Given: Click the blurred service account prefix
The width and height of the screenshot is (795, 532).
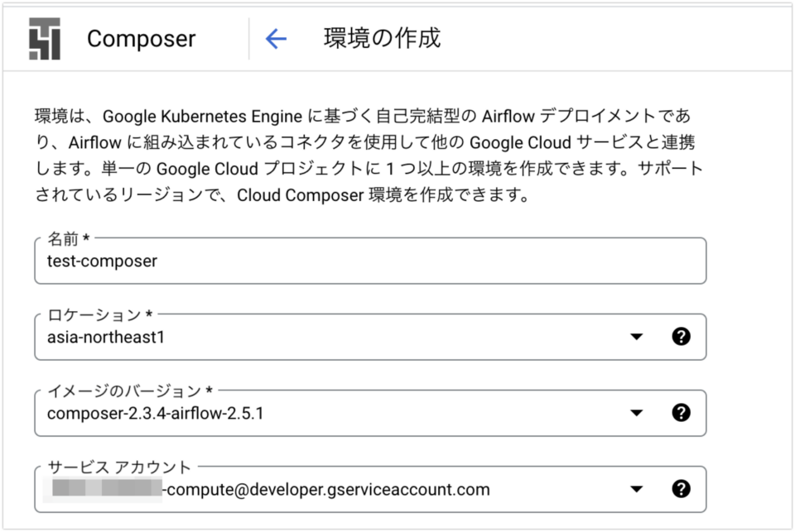Looking at the screenshot, I should click(106, 489).
